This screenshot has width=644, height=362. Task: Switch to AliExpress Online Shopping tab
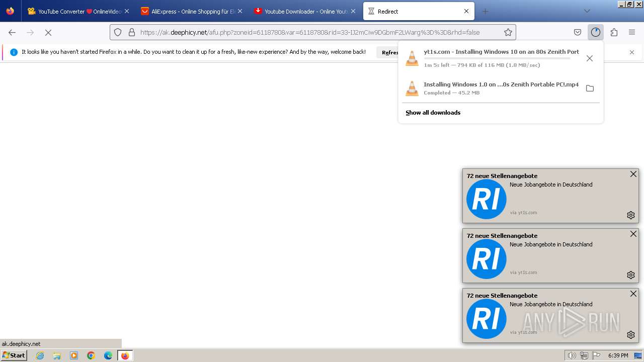192,11
